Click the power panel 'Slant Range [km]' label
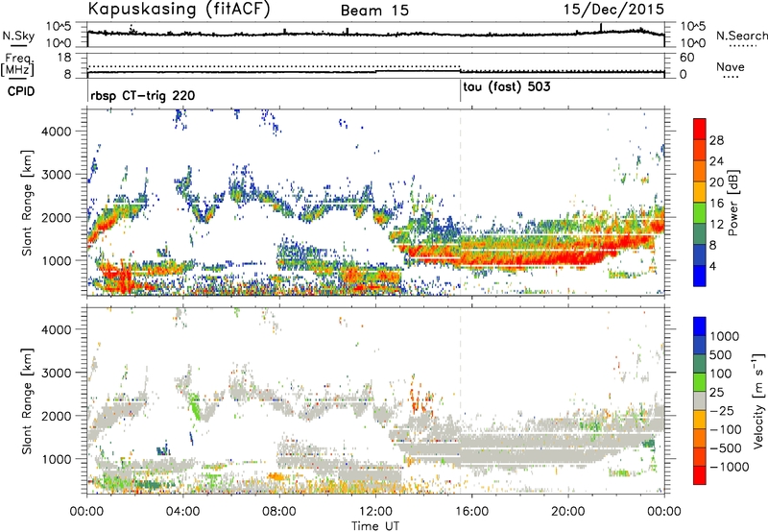The image size is (768, 532). 27,203
